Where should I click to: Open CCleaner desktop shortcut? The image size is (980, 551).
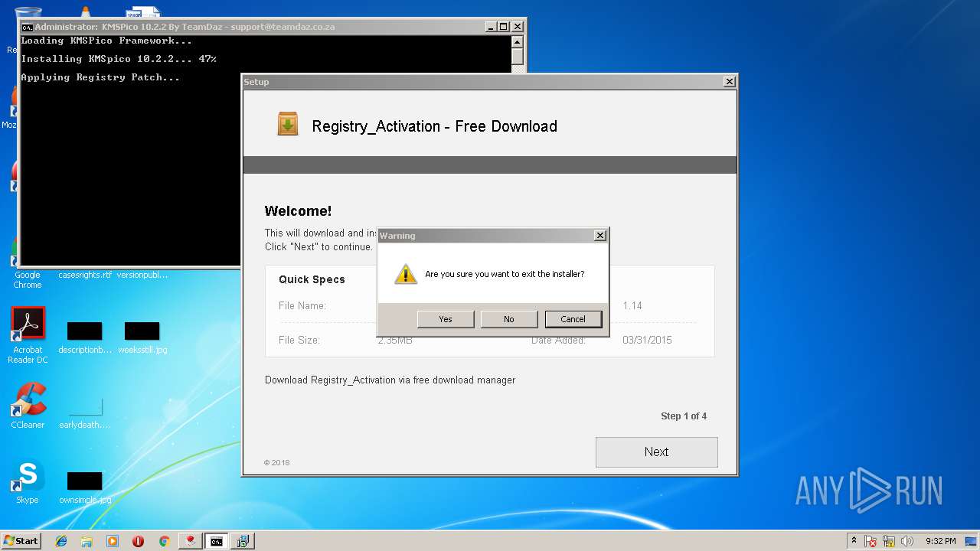28,406
